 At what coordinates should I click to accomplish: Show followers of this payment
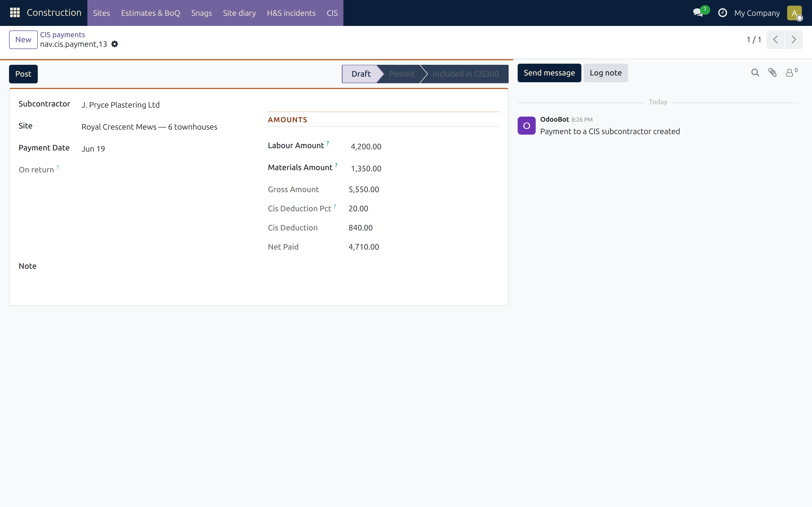791,73
